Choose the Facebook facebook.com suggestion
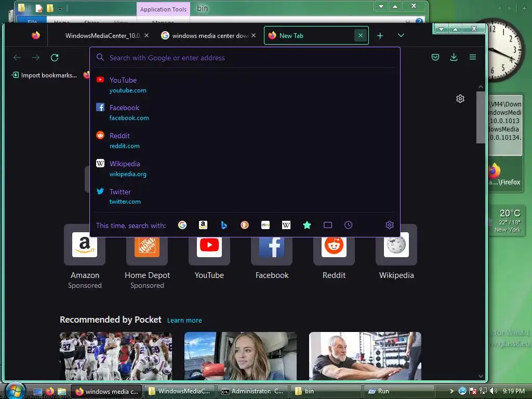 click(245, 113)
